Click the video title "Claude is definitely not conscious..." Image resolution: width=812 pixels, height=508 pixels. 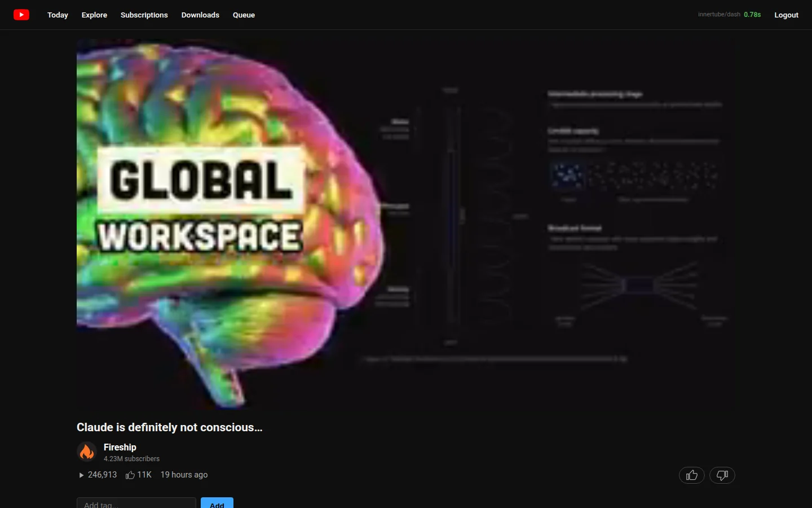pos(170,427)
